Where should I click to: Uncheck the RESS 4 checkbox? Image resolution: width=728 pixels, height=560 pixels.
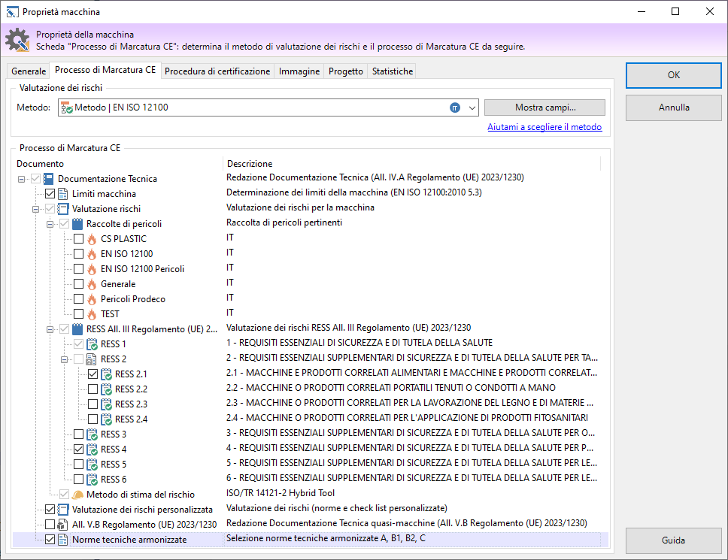coord(78,450)
